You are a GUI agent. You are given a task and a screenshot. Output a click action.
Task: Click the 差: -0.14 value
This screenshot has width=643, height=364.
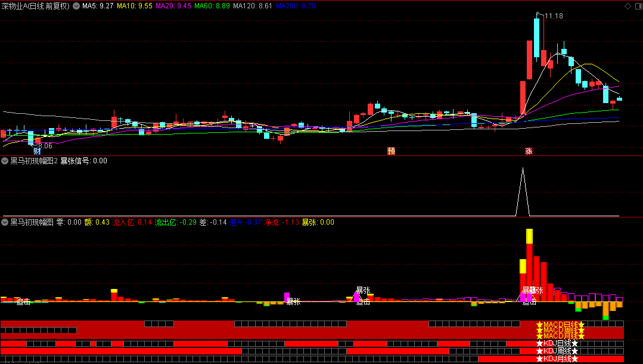[213, 222]
